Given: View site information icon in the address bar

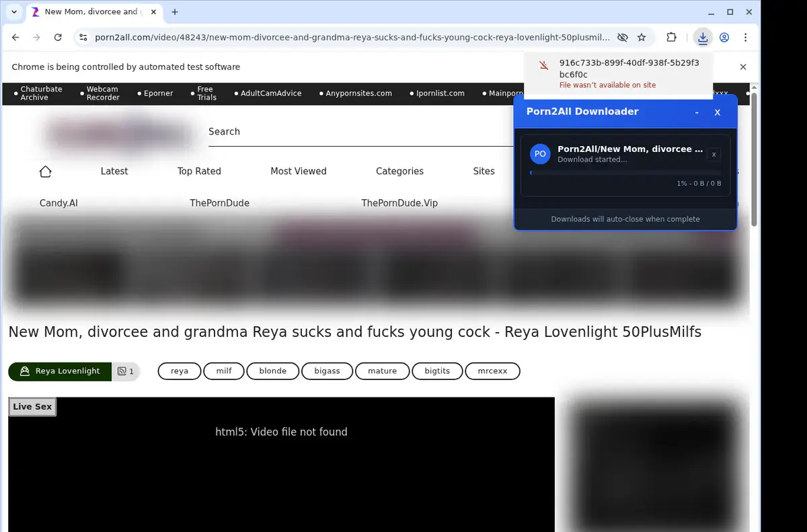Looking at the screenshot, I should click(x=83, y=38).
